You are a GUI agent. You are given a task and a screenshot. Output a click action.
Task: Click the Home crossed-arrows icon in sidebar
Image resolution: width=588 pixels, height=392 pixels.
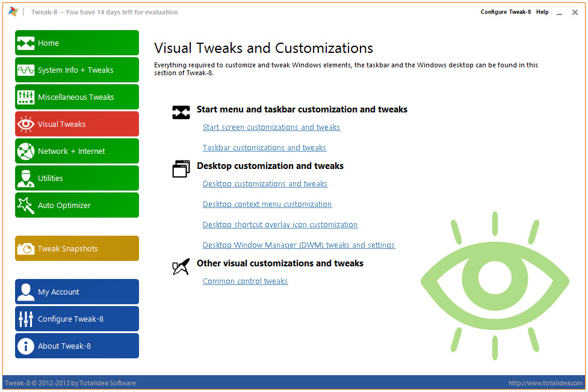pos(25,43)
